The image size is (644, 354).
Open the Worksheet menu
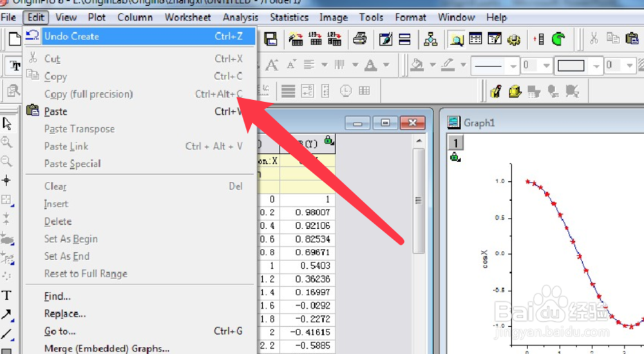[x=187, y=17]
